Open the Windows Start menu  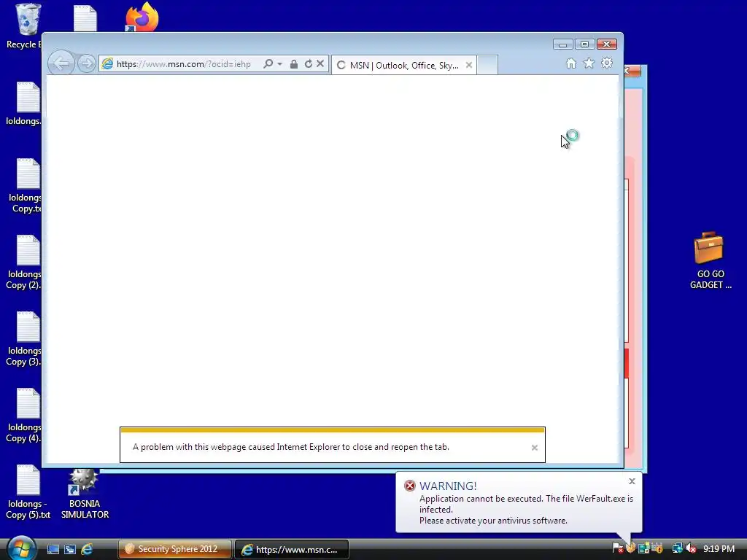coord(21,548)
